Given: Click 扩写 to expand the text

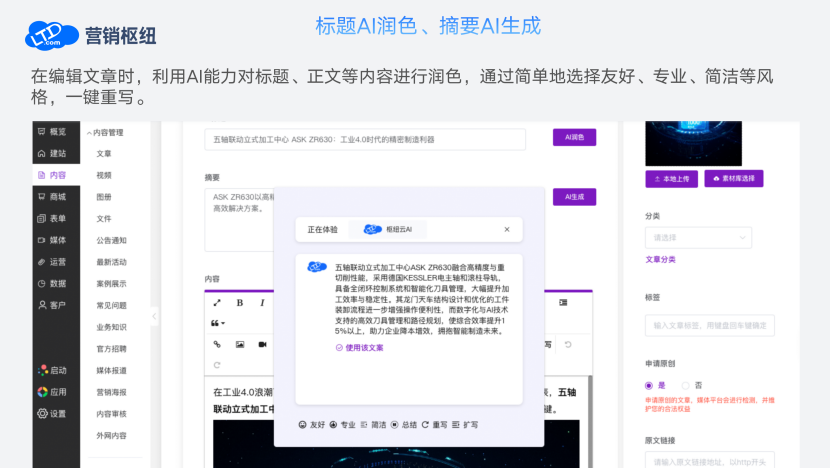Looking at the screenshot, I should [465, 425].
